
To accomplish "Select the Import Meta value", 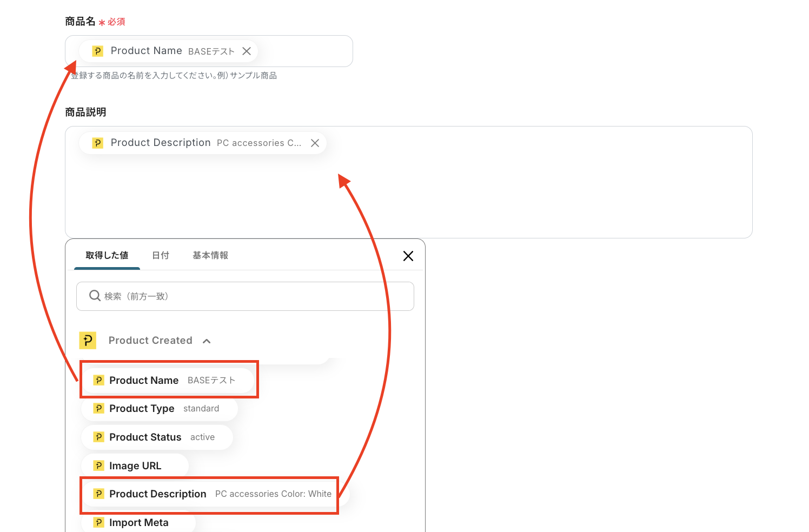I will pos(138,523).
